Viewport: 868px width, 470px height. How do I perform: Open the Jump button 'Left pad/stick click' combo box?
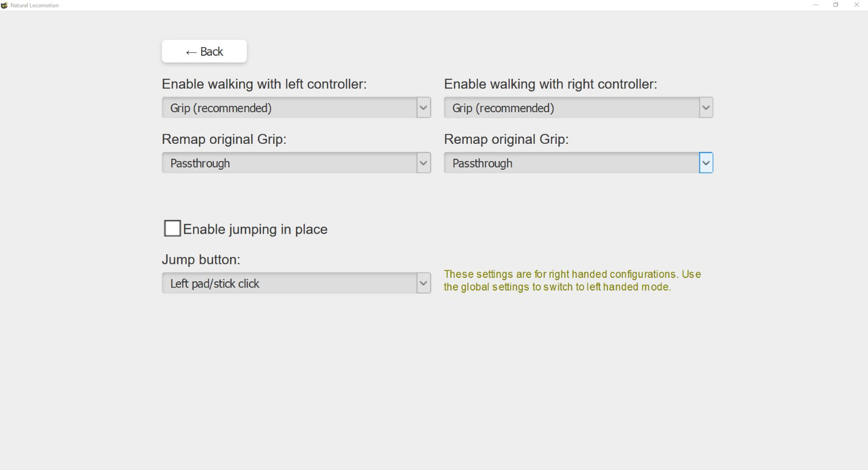pos(296,283)
